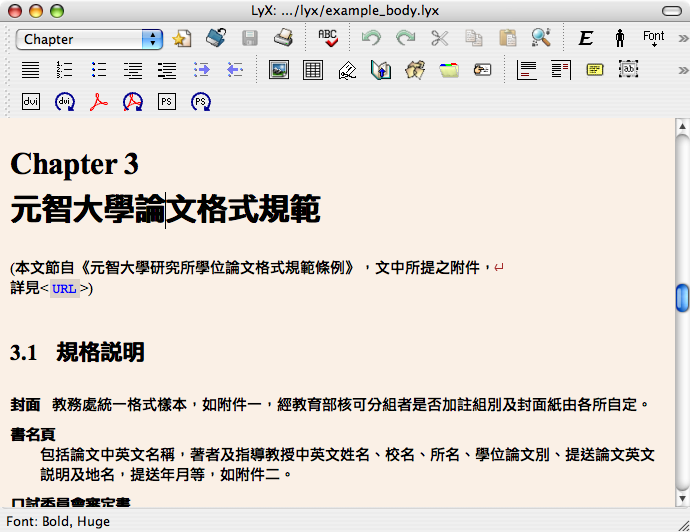This screenshot has width=690, height=532.
Task: Toggle the numbered list environment
Action: [x=65, y=70]
